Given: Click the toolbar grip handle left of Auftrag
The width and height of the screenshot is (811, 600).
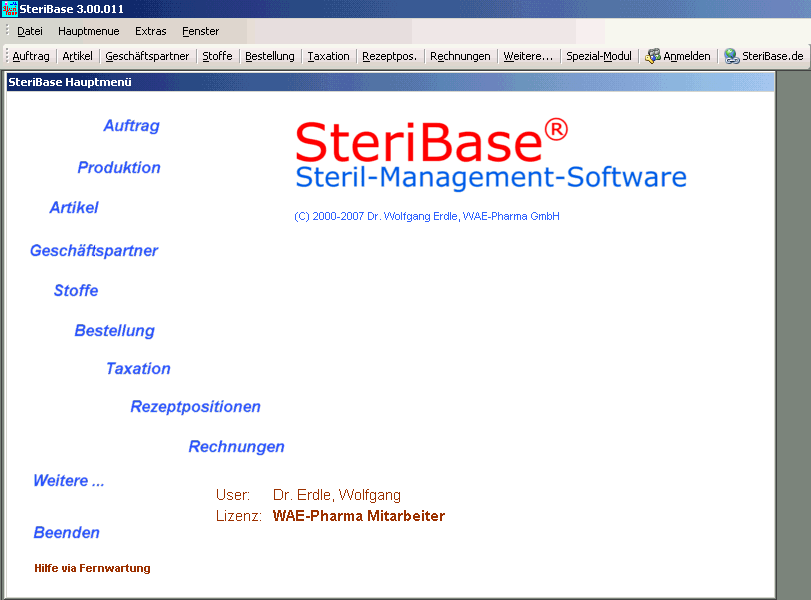Looking at the screenshot, I should 7,55.
